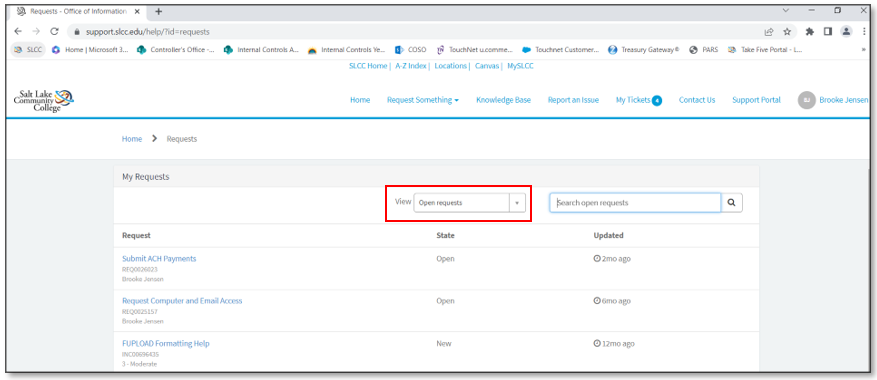This screenshot has height=380, width=877.
Task: Open the tab search chevron in title bar
Action: coord(786,11)
